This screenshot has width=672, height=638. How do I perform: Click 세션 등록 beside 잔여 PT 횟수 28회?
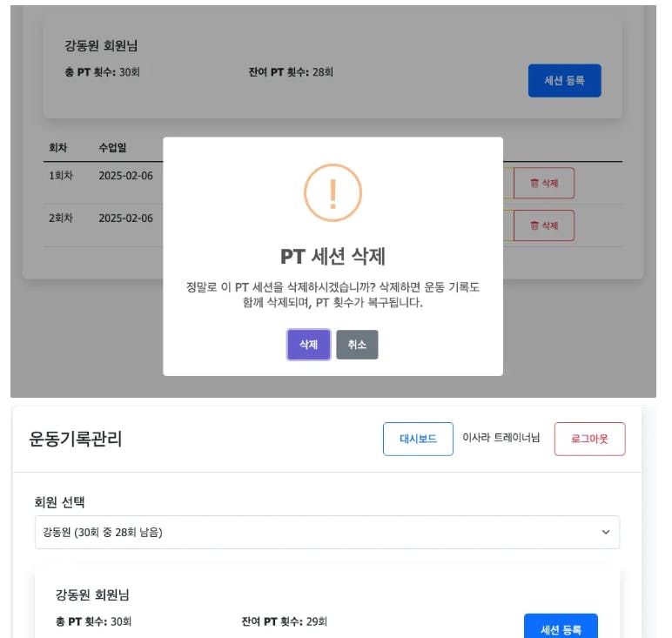click(564, 81)
